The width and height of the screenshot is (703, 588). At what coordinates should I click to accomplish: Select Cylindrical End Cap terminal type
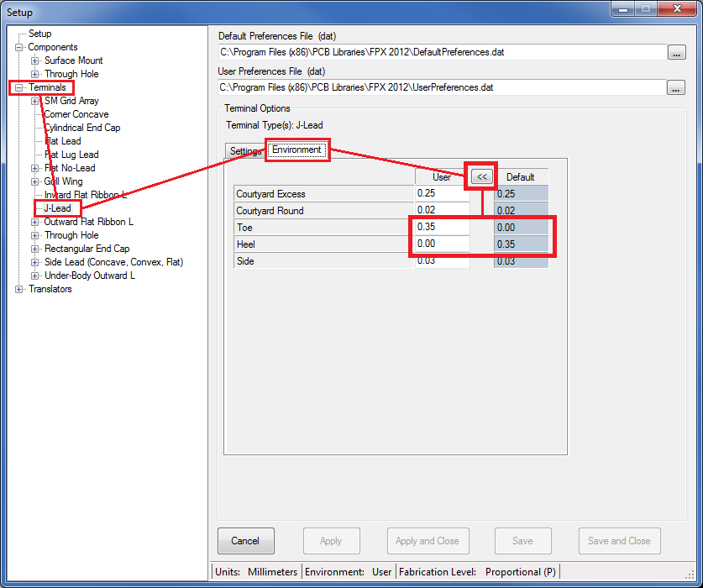tap(82, 128)
